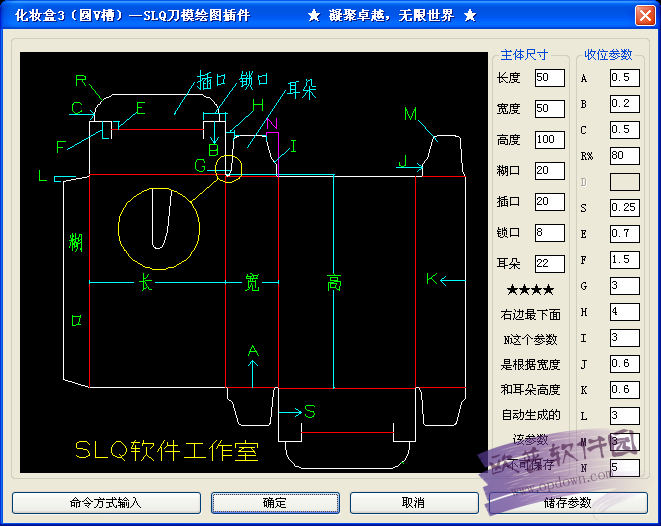
Task: Click the parameter G input field
Action: pyautogui.click(x=625, y=286)
